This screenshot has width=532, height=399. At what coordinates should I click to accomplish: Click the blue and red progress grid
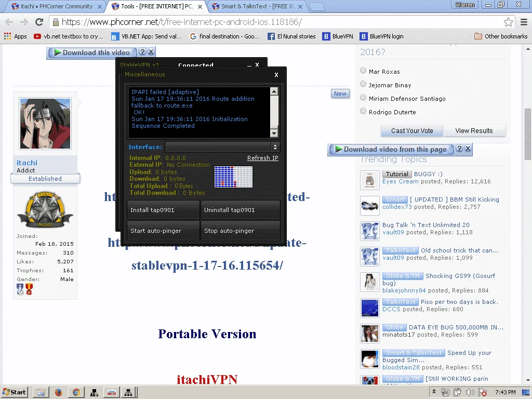tap(233, 177)
